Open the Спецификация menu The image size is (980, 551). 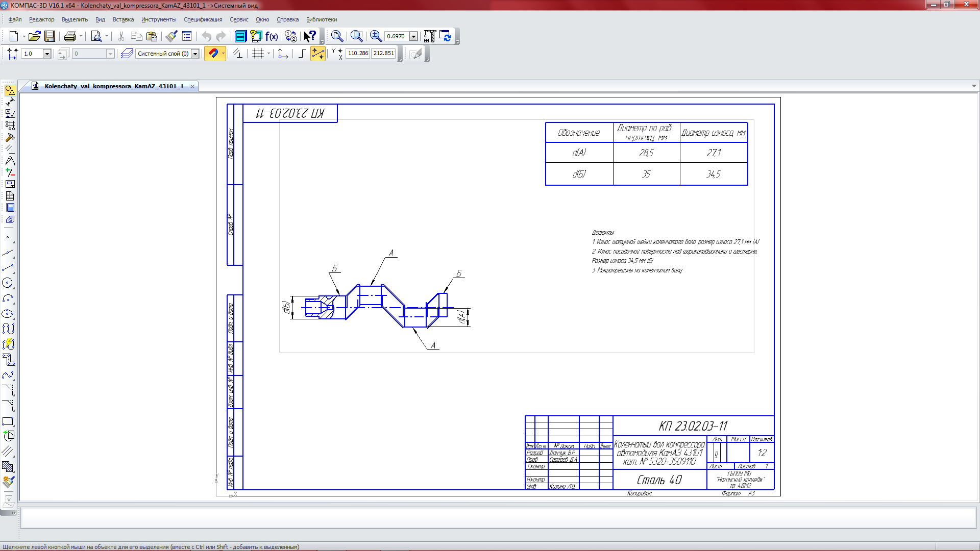click(x=203, y=19)
